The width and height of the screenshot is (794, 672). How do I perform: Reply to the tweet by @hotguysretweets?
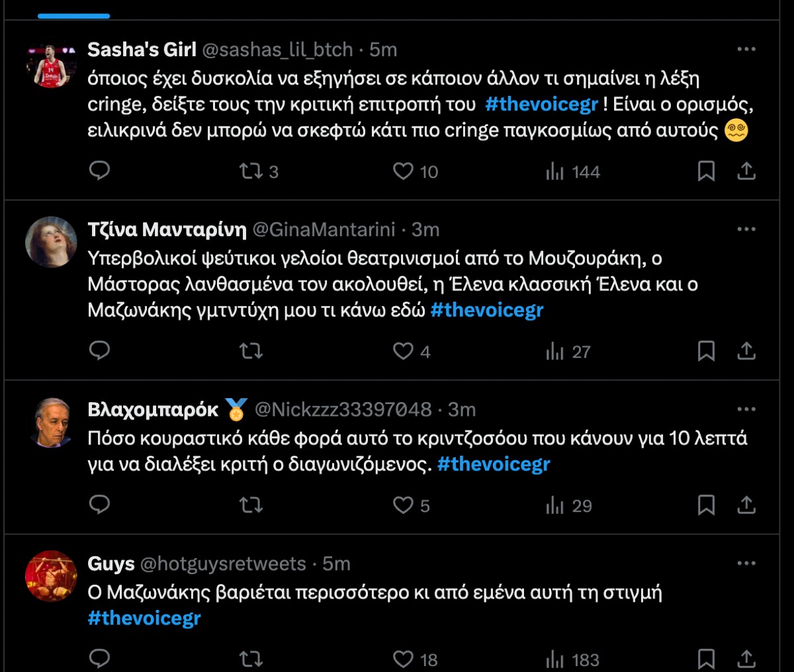coord(99,659)
